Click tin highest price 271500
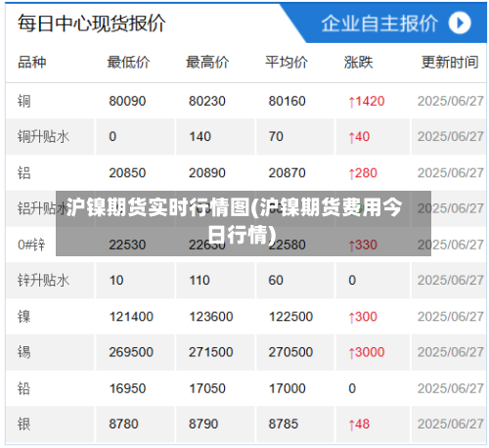Image resolution: width=489 pixels, height=448 pixels. 211,352
